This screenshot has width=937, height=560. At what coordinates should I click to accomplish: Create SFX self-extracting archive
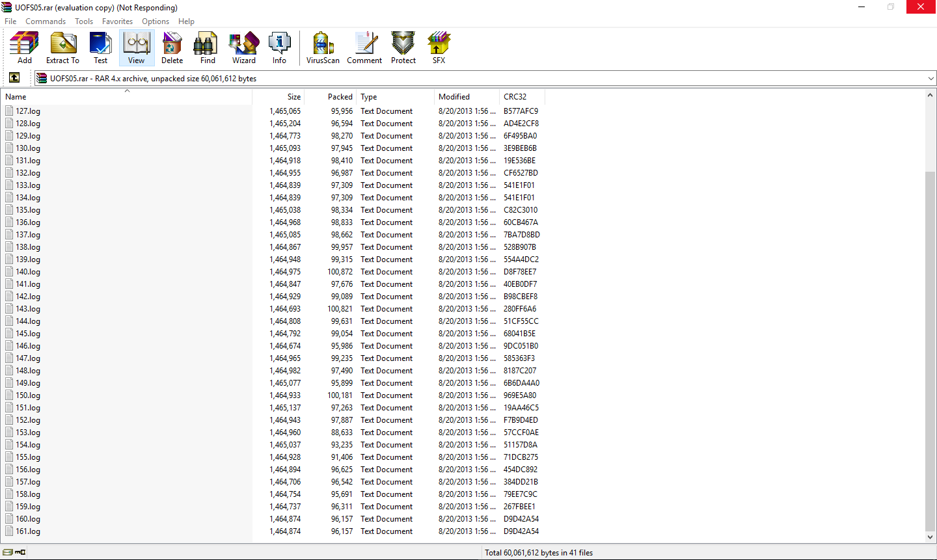(x=439, y=48)
